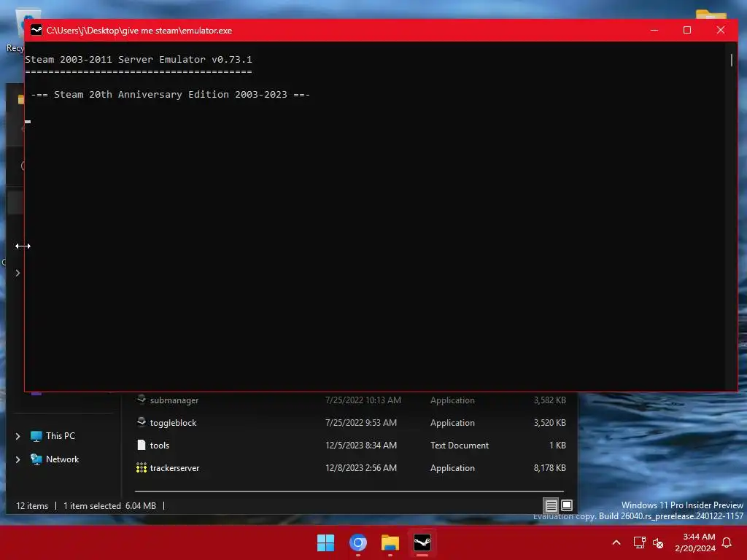Screen dimensions: 747x560
Task: Open File Explorer from the taskbar
Action: [x=390, y=542]
